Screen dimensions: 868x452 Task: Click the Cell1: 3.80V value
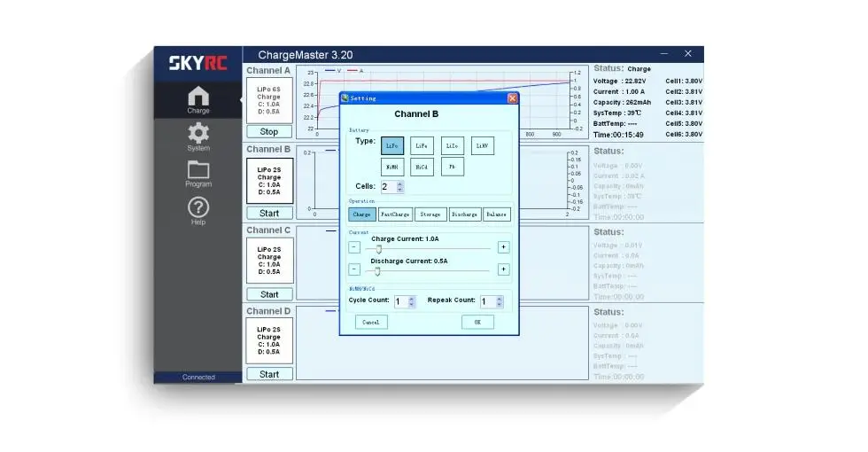[684, 81]
